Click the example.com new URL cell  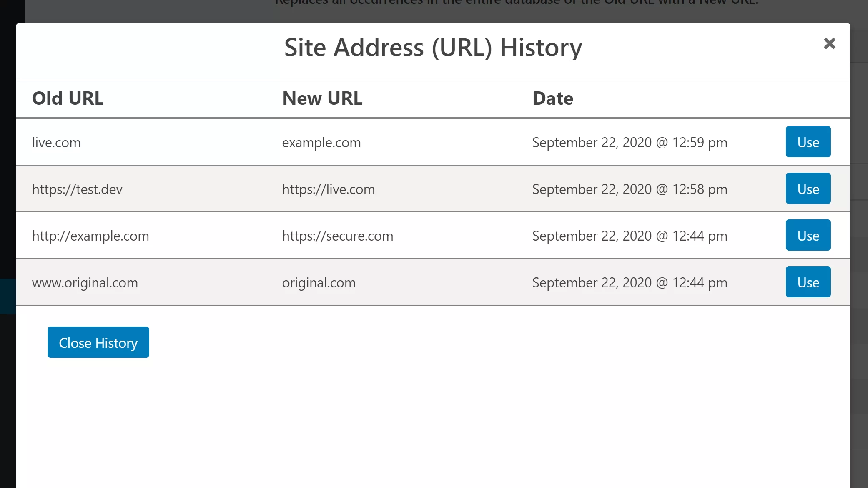click(321, 143)
